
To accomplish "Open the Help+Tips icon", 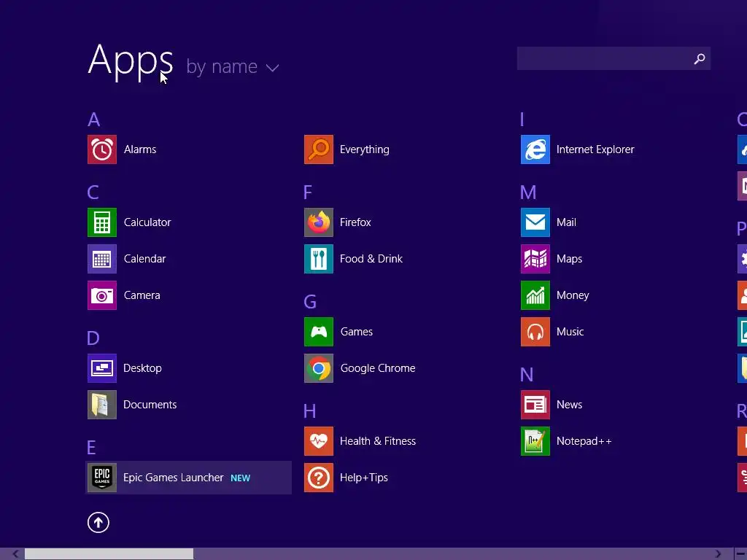I will click(319, 478).
